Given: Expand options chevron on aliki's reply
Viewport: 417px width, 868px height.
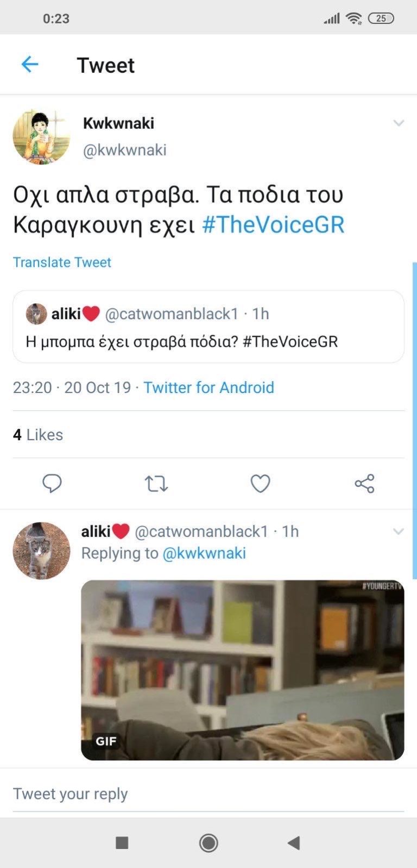Looking at the screenshot, I should [399, 532].
